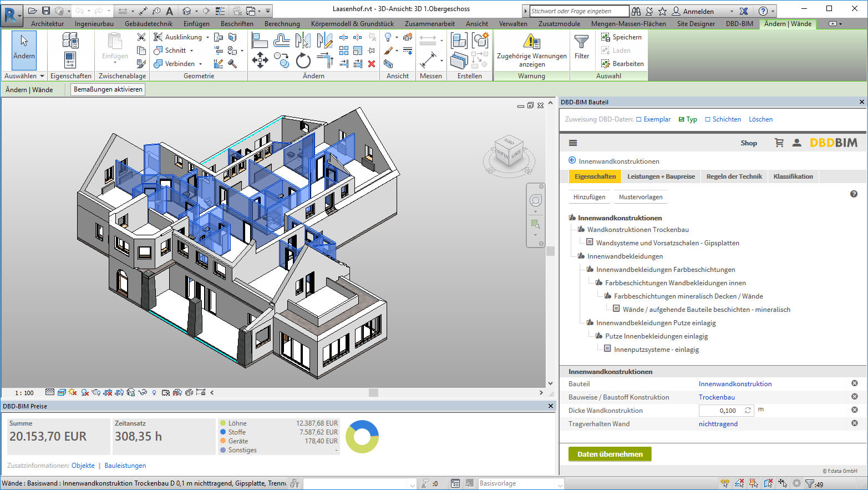This screenshot has height=490, width=868.
Task: Click the Daten übernehmen button
Action: coord(610,454)
